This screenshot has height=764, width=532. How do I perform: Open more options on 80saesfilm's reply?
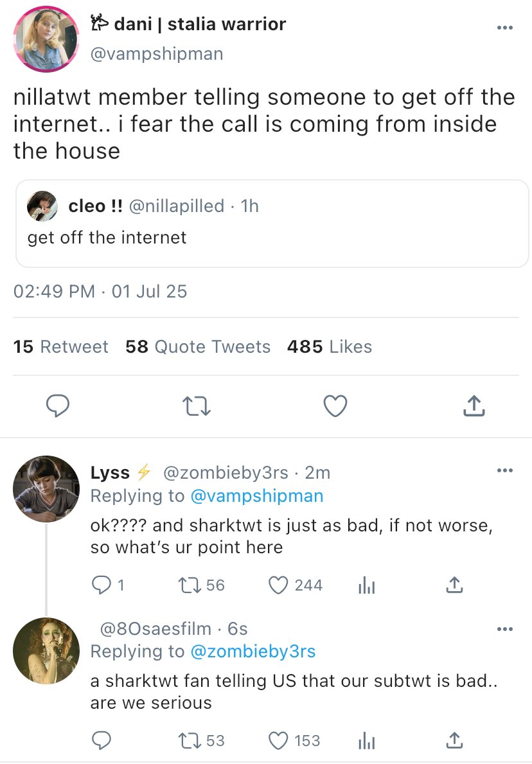(x=505, y=628)
